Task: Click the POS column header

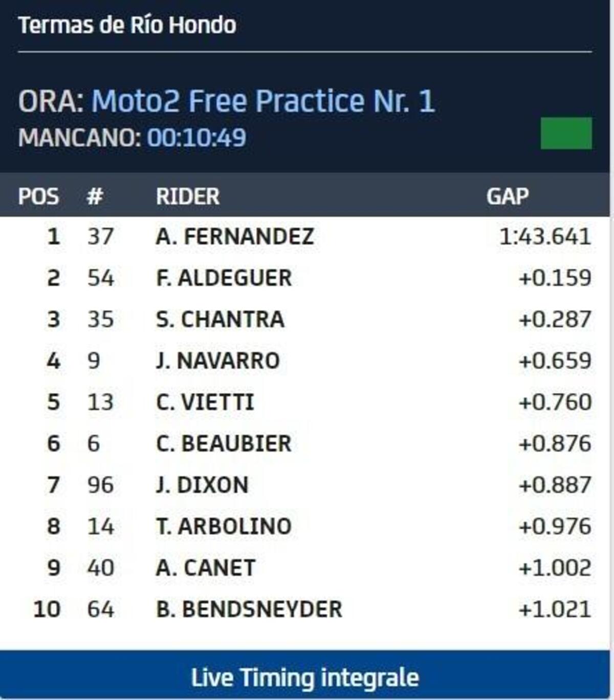Action: tap(38, 196)
